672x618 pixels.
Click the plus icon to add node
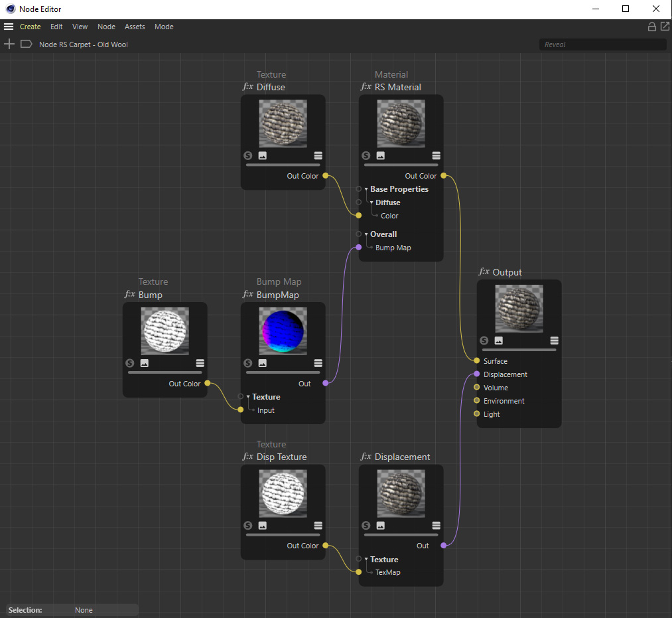(9, 44)
